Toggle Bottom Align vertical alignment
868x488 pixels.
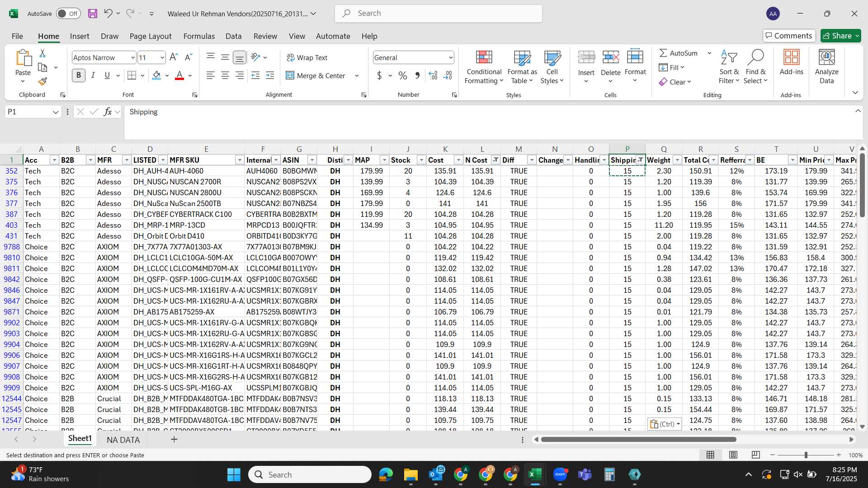pyautogui.click(x=240, y=57)
